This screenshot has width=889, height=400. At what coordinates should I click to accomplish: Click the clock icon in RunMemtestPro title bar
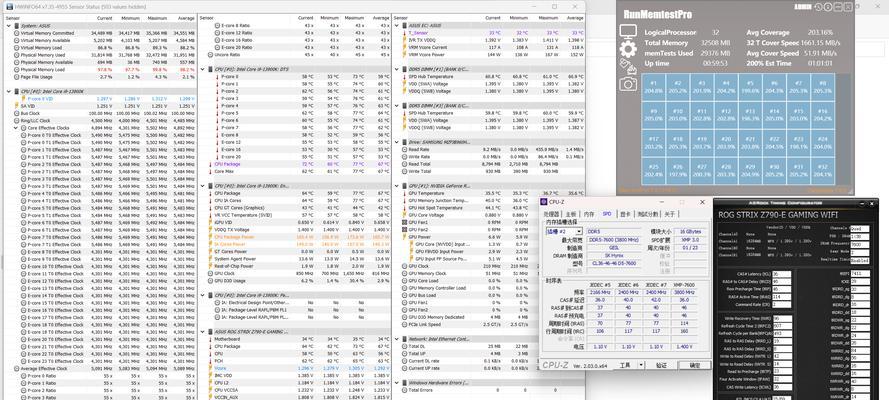pos(818,7)
